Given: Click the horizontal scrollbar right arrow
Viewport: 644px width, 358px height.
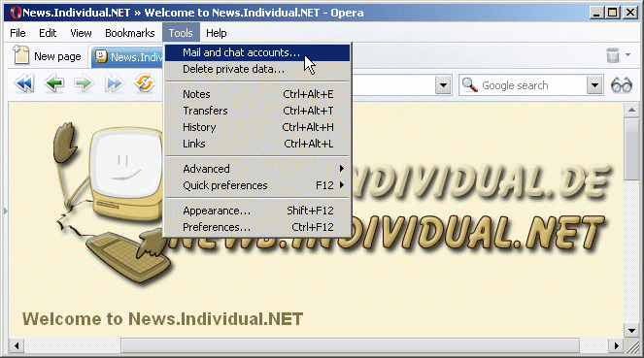Looking at the screenshot, I should click(616, 345).
